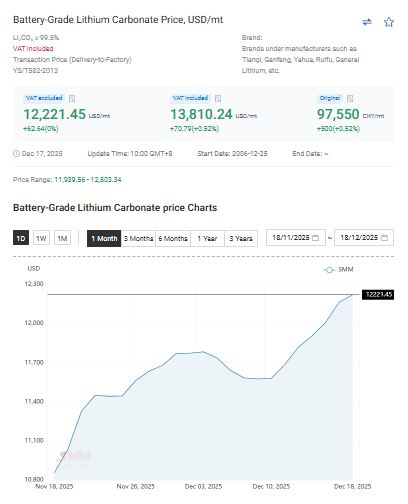Viewport: 408px width, 504px height.
Task: Select the 1W interval button
Action: pyautogui.click(x=41, y=238)
